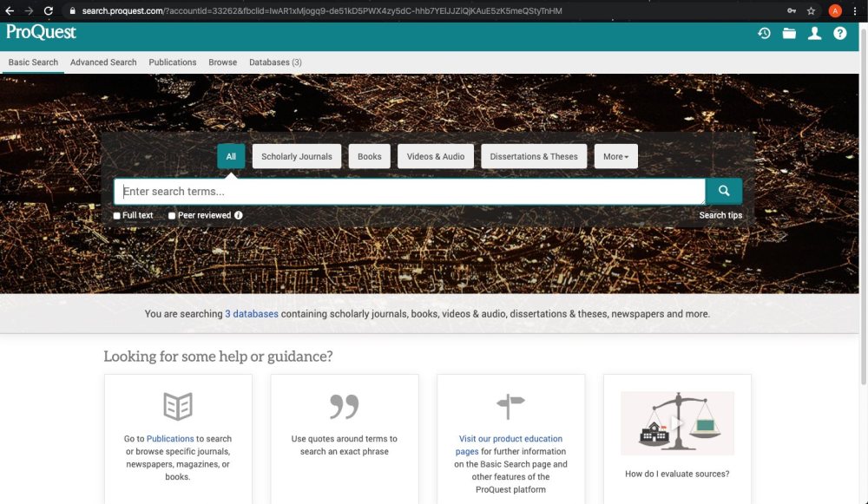Follow the 3 databases link
This screenshot has height=504, width=868.
252,313
